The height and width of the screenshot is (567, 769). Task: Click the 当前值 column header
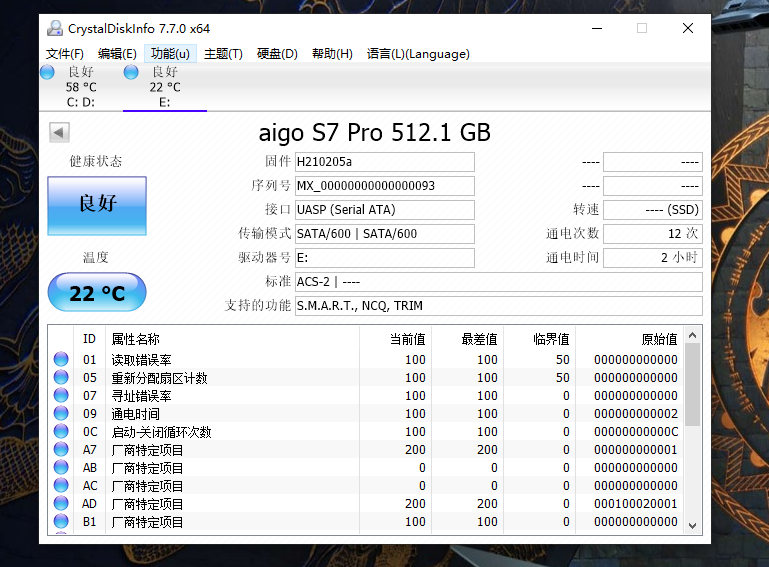pos(396,339)
